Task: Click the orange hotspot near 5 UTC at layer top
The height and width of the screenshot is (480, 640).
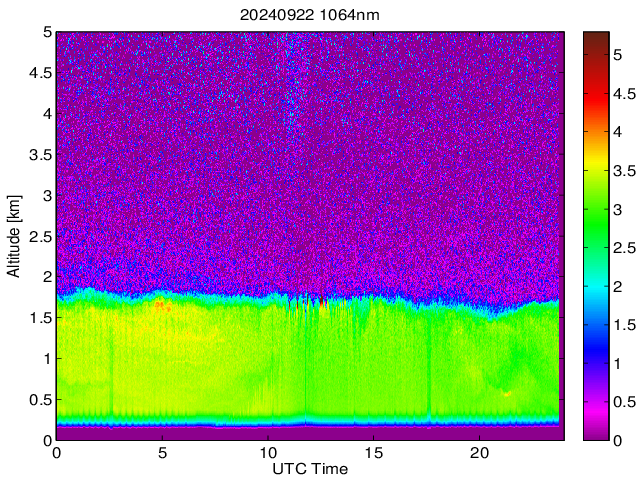Action: pyautogui.click(x=162, y=306)
